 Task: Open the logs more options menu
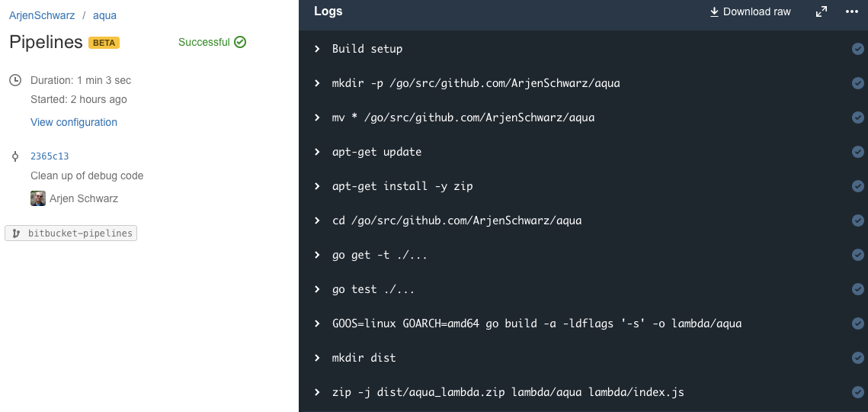coord(852,11)
